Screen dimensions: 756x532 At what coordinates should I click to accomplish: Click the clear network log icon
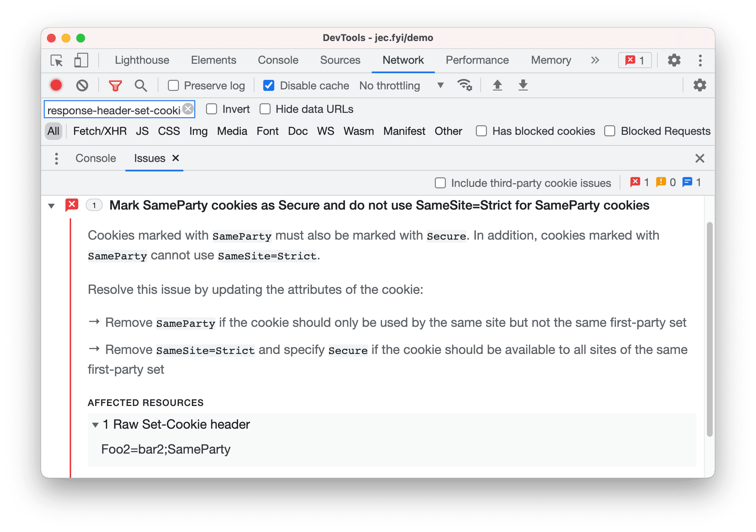tap(82, 86)
